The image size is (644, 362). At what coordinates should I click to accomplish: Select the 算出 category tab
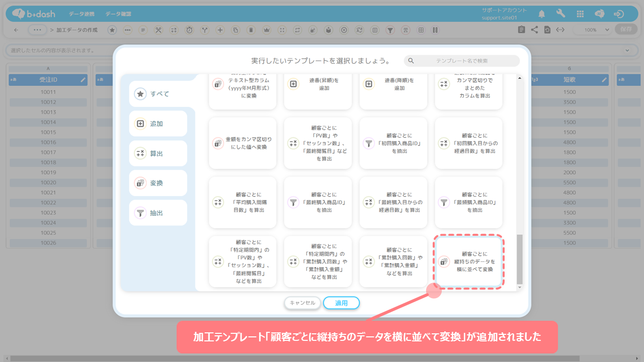coord(158,153)
